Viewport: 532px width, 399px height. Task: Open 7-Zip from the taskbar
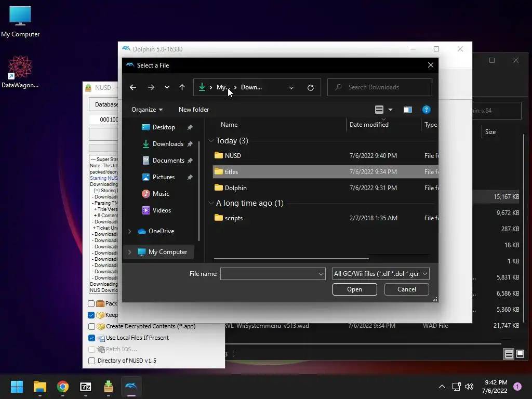click(x=86, y=387)
